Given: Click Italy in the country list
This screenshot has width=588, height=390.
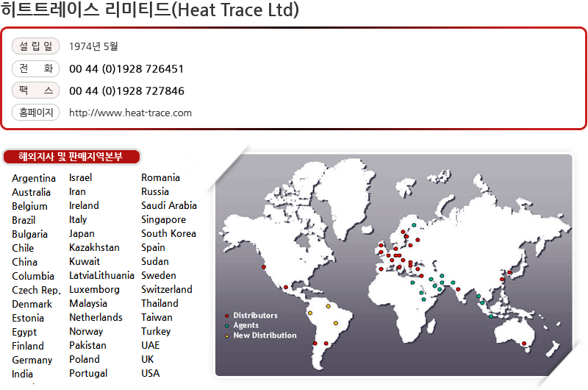Looking at the screenshot, I should pyautogui.click(x=78, y=219).
